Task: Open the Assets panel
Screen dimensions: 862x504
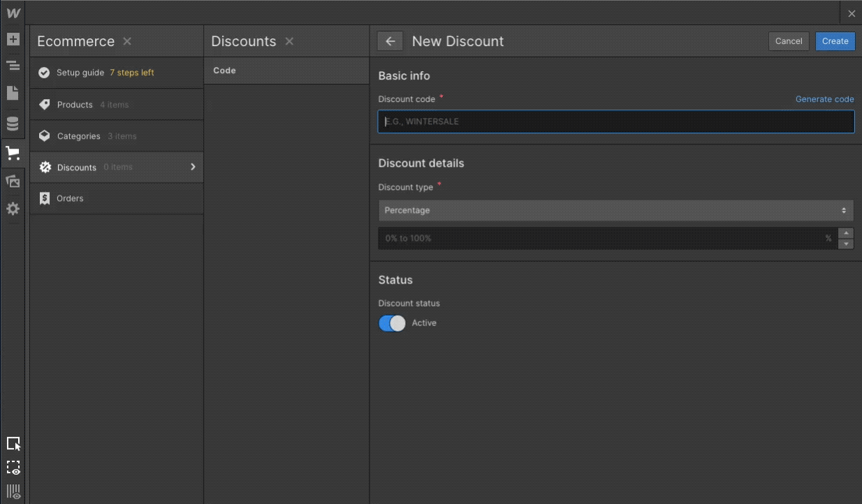Action: 13,181
